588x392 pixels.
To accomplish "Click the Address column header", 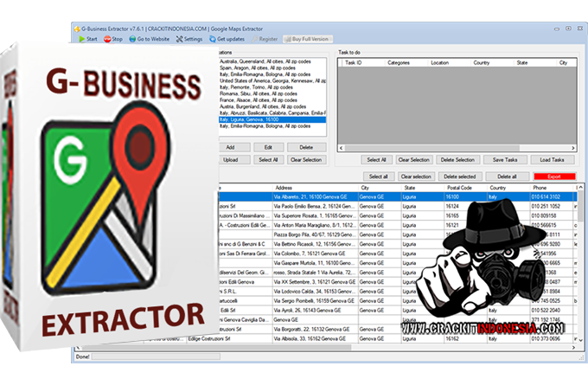I will coord(284,187).
